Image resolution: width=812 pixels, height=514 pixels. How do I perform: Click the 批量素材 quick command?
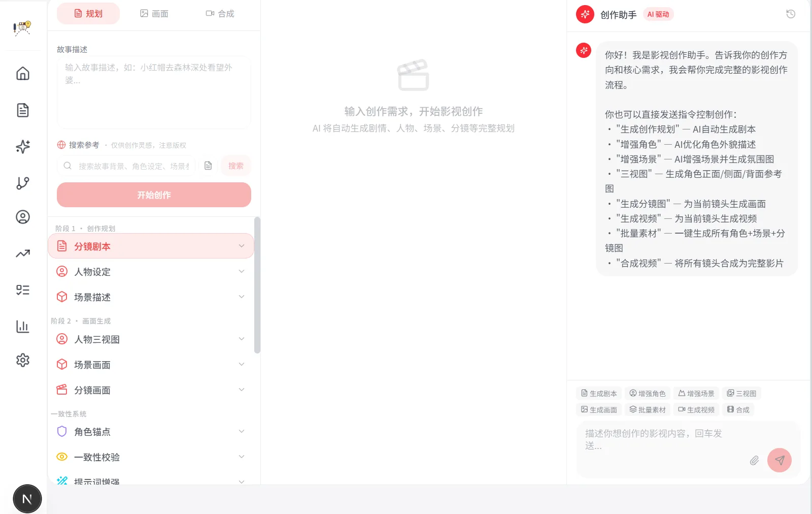coord(647,410)
